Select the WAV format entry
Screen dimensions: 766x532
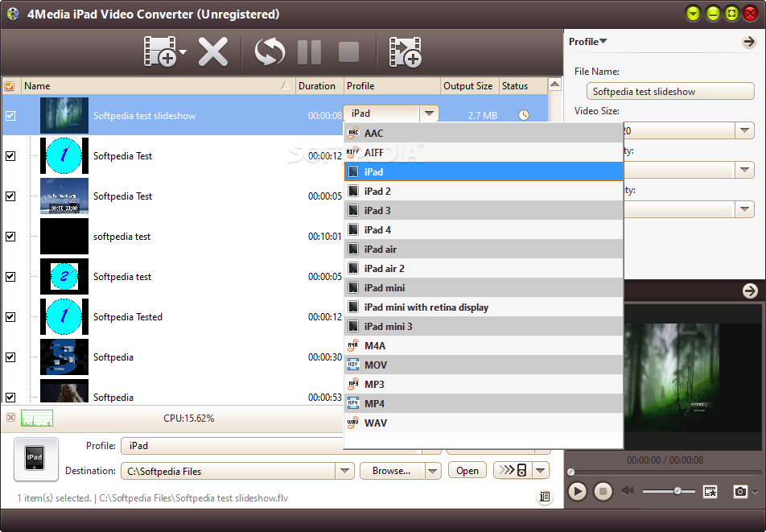click(484, 423)
